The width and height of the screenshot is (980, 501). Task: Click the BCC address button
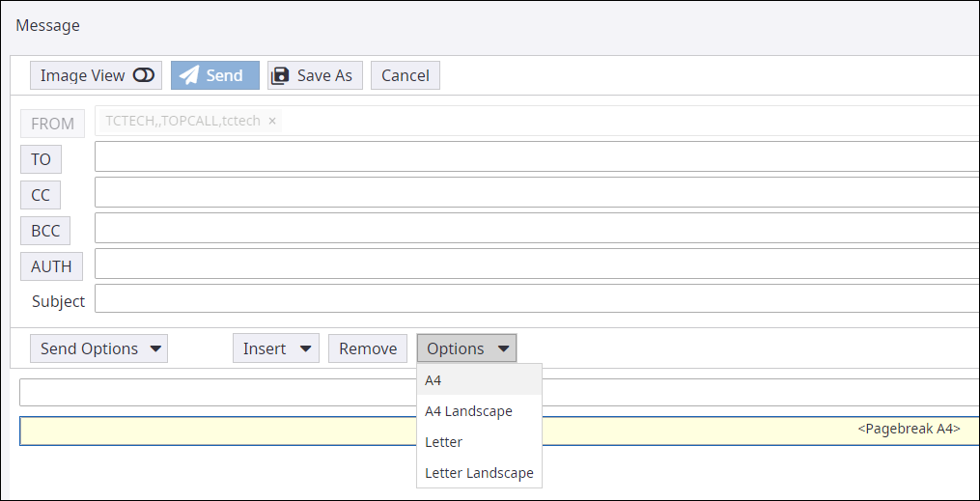click(45, 231)
